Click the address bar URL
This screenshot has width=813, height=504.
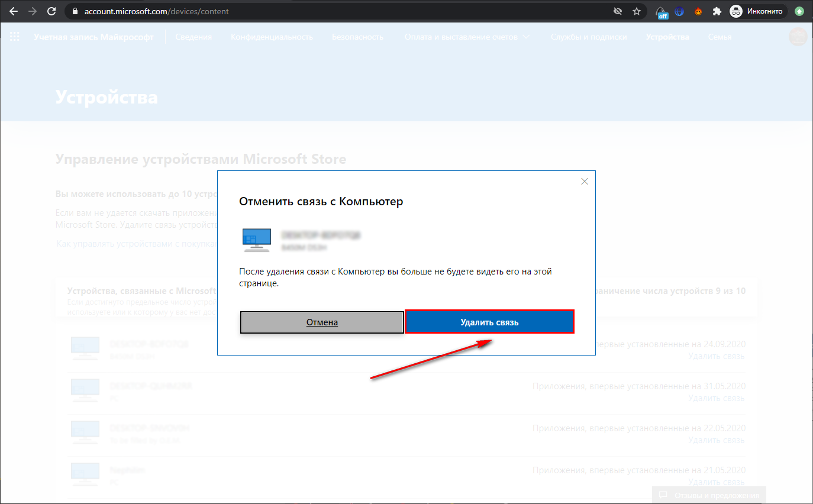point(157,11)
